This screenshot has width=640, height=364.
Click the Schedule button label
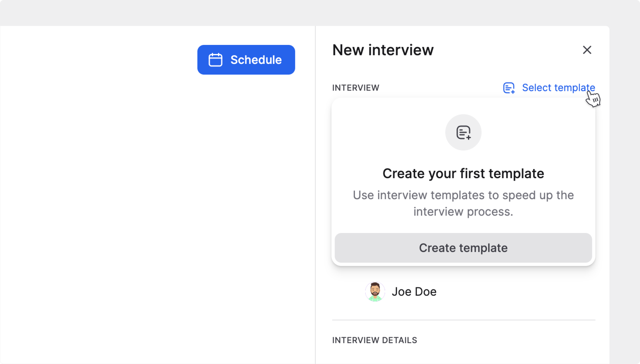(x=256, y=60)
